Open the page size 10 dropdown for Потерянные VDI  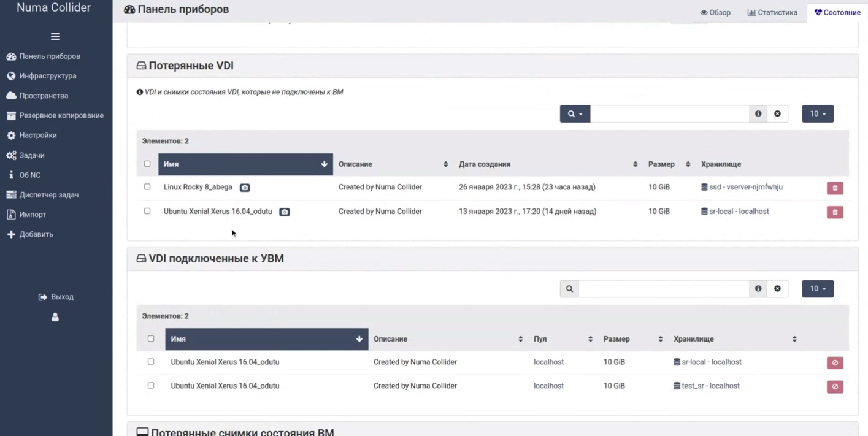(818, 113)
